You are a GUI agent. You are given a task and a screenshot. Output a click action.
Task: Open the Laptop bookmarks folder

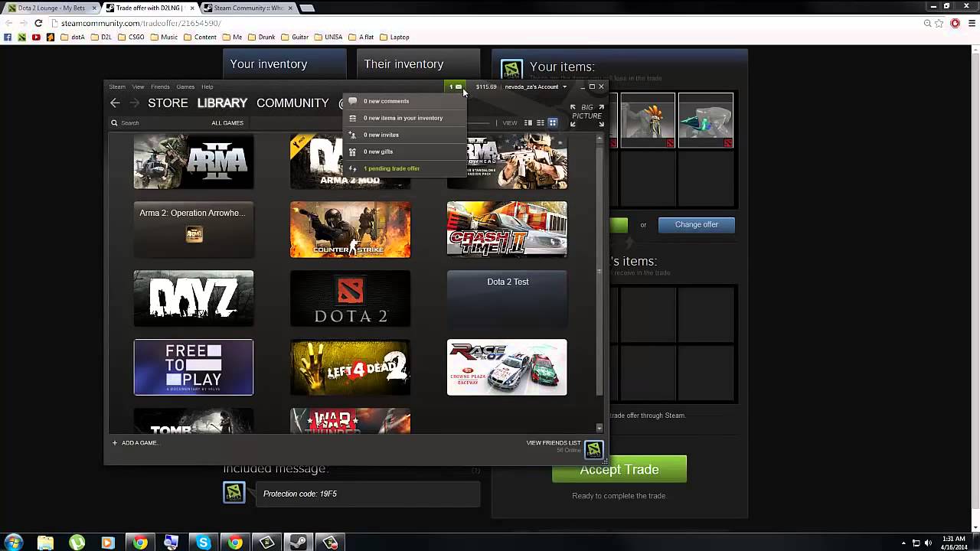tap(394, 37)
